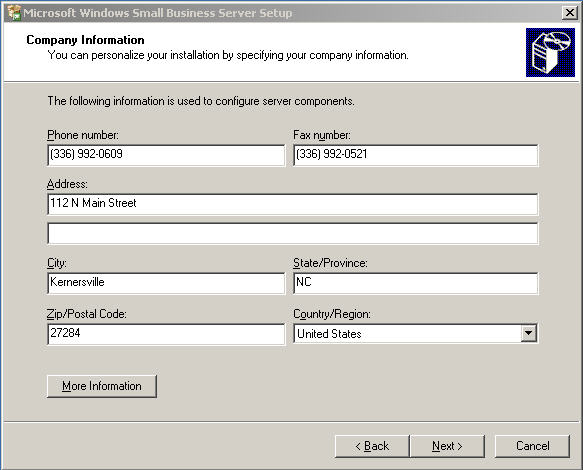Click the City field containing Kernersville

click(166, 283)
